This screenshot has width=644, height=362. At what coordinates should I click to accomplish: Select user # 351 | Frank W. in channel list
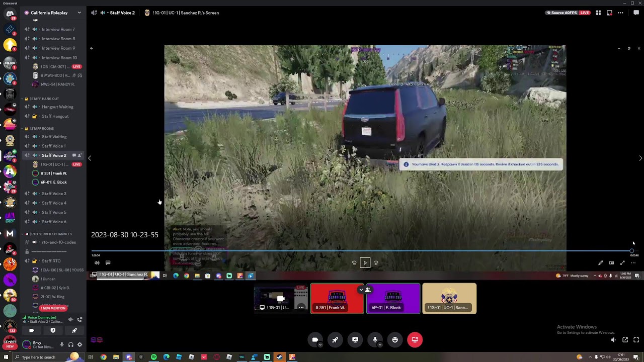tap(54, 173)
